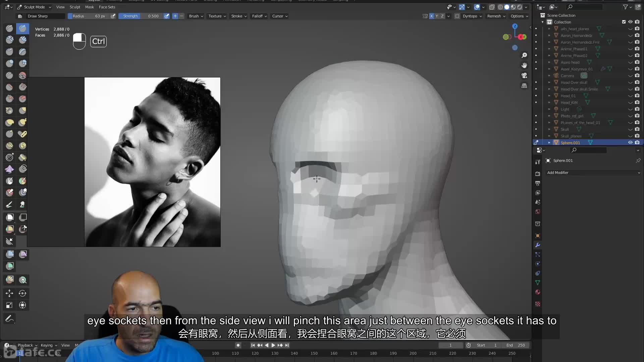This screenshot has height=362, width=644.
Task: Open the Face Sets menu
Action: 107,7
